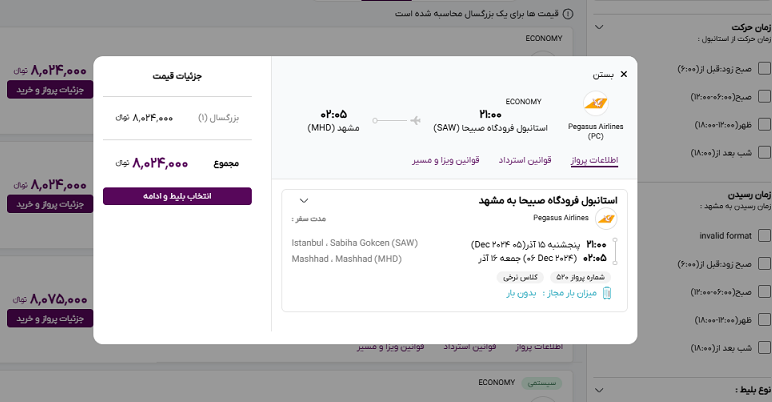Click the Pegasus Airlines logo in header

point(596,103)
